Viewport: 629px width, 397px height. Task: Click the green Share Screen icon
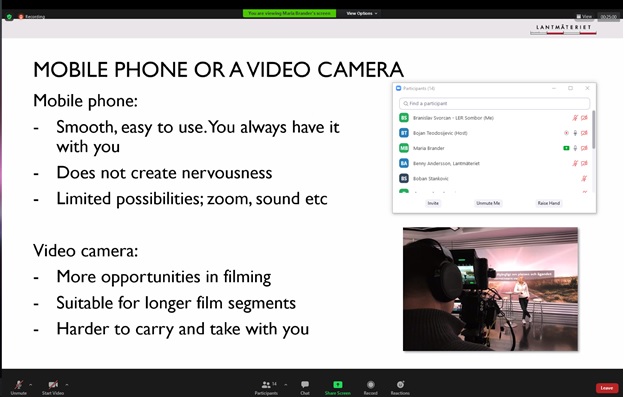pyautogui.click(x=338, y=385)
